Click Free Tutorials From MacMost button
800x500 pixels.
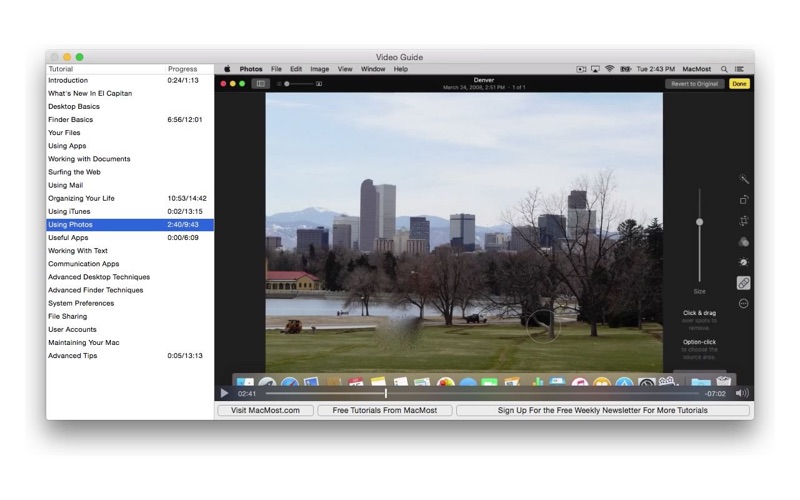tap(385, 410)
